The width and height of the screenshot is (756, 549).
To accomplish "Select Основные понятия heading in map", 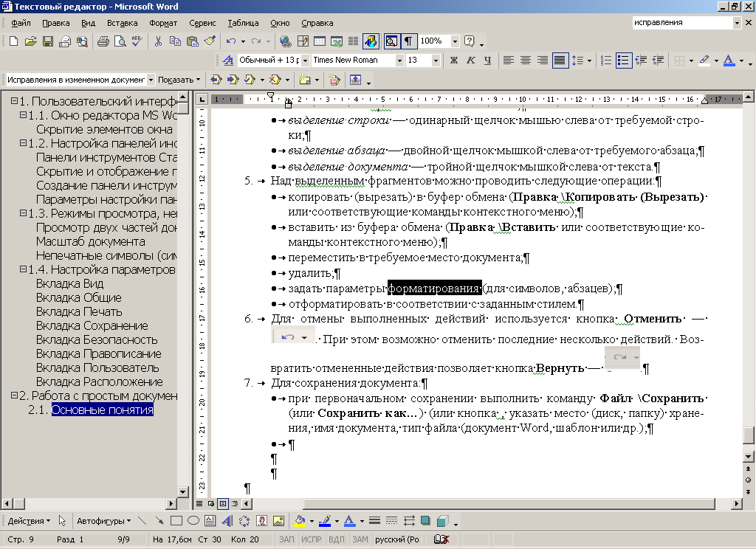I will click(x=102, y=410).
